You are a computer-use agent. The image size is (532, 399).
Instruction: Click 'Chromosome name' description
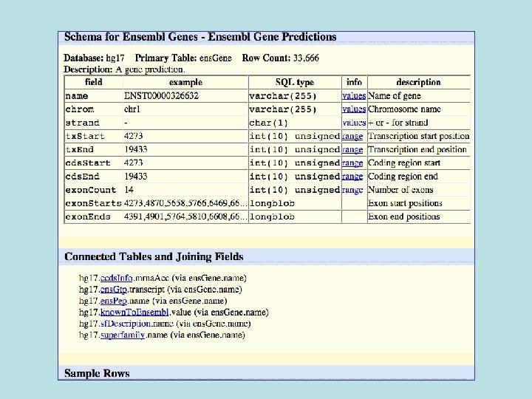(x=404, y=109)
